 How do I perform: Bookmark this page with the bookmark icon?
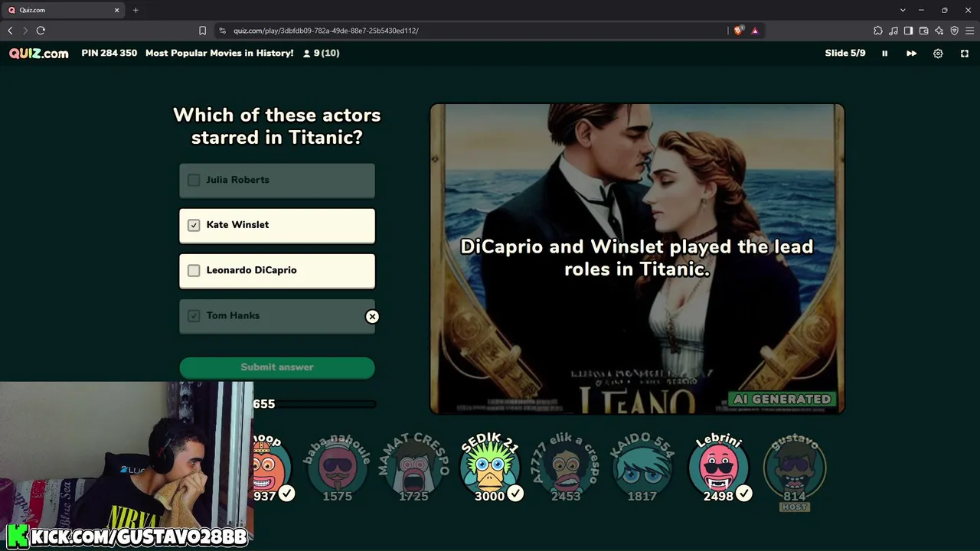[202, 31]
